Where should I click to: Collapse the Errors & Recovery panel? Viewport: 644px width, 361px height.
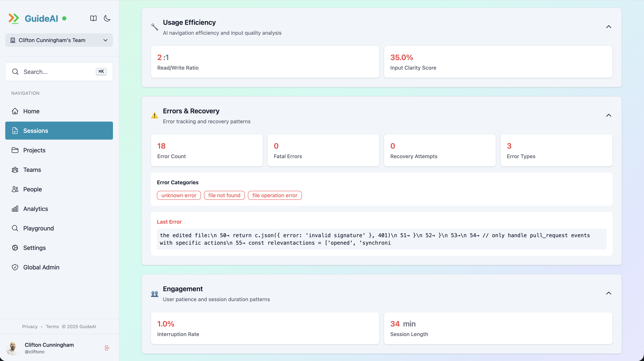(x=609, y=115)
